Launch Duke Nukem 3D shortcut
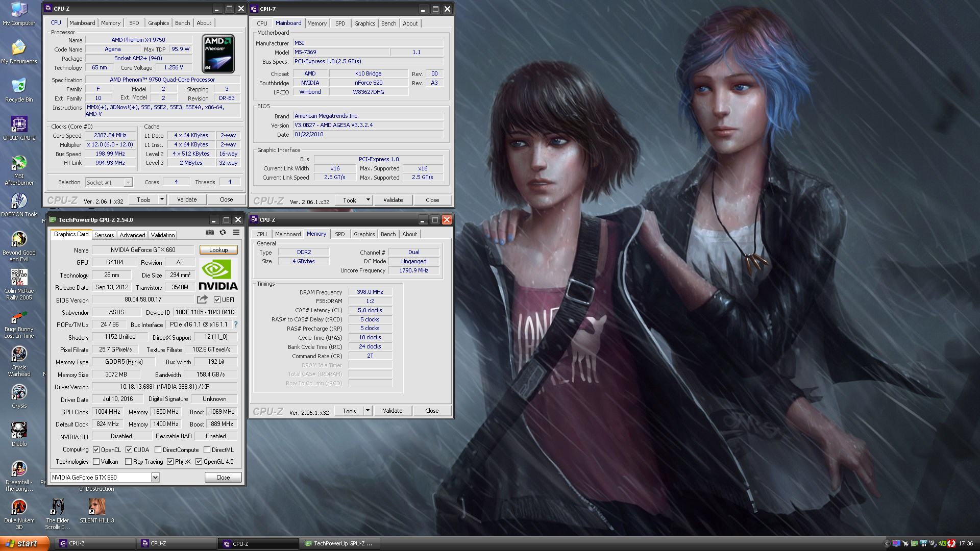Image resolution: width=980 pixels, height=551 pixels. 19,514
